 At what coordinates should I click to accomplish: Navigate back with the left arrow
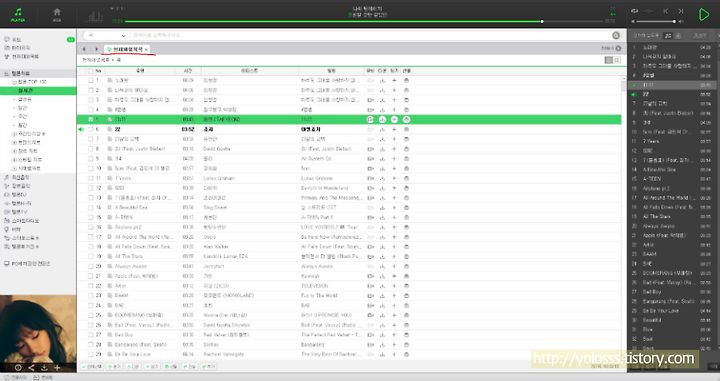tap(84, 49)
